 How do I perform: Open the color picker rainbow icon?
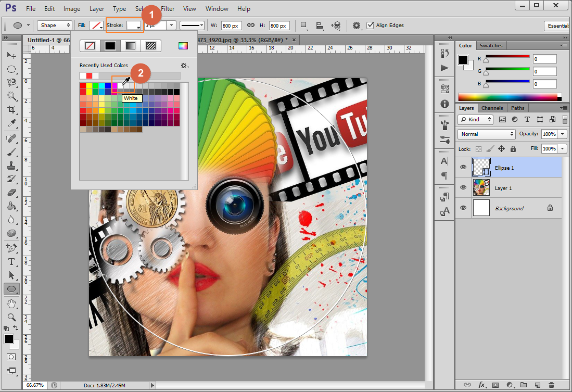click(183, 46)
